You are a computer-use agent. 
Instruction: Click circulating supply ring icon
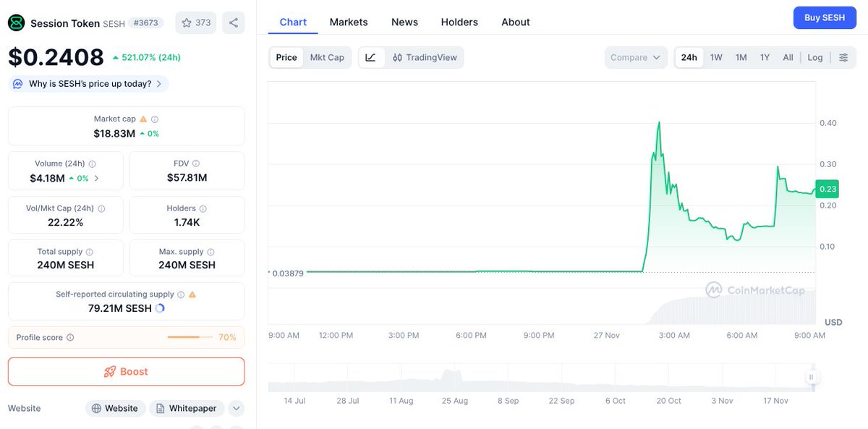tap(160, 308)
